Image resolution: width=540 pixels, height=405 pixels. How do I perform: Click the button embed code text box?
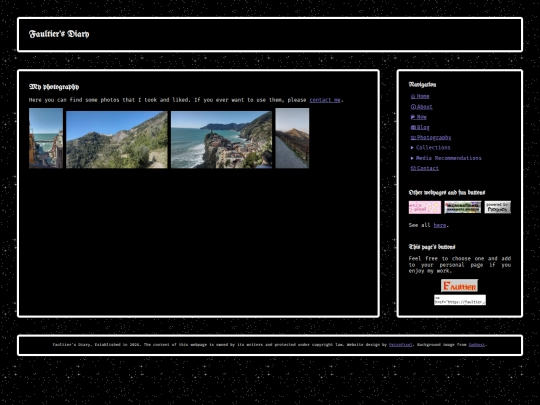tap(460, 300)
